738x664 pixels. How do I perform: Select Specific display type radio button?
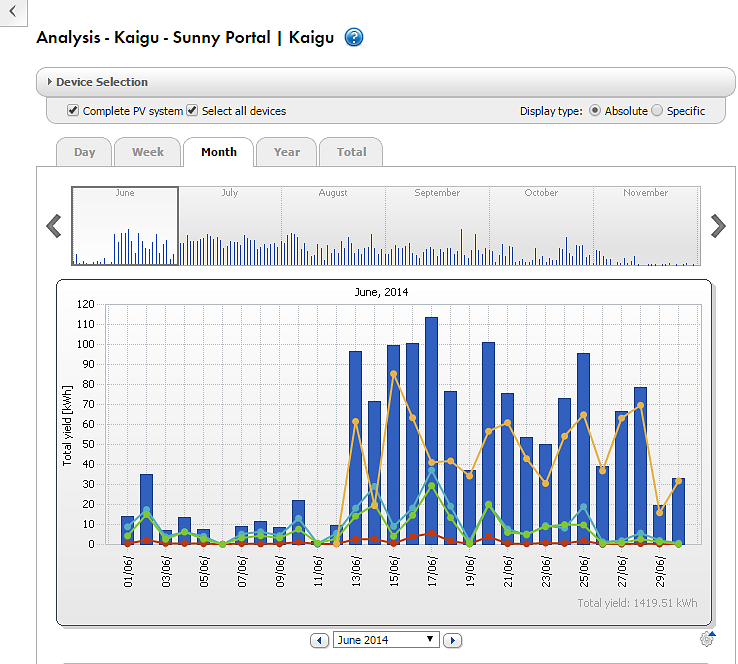[657, 111]
